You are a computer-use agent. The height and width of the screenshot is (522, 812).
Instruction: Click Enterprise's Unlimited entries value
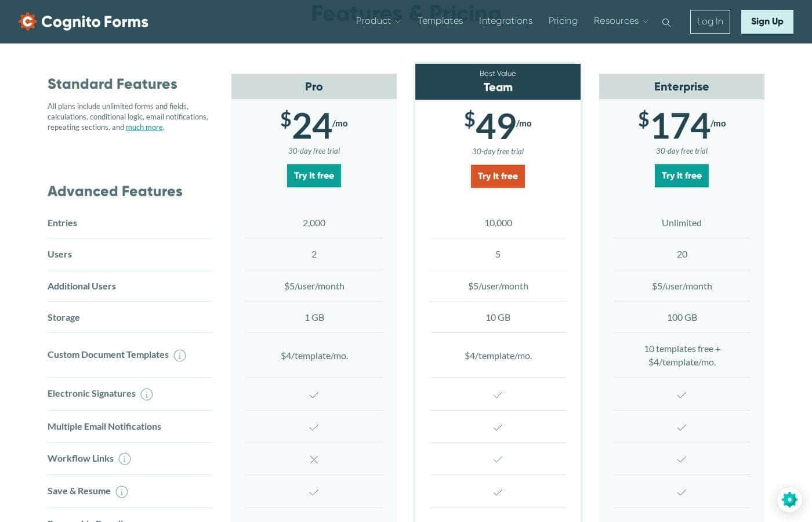pos(681,223)
